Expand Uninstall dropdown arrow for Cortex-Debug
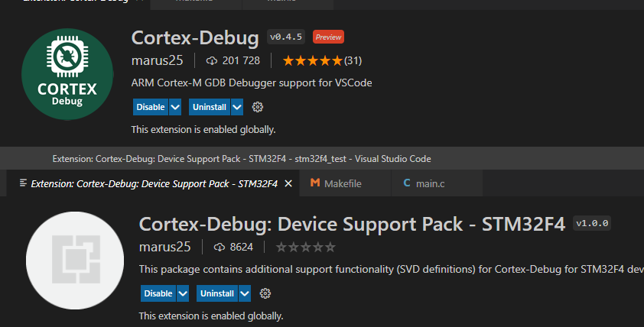Viewport: 644px width, 327px height. pyautogui.click(x=237, y=107)
